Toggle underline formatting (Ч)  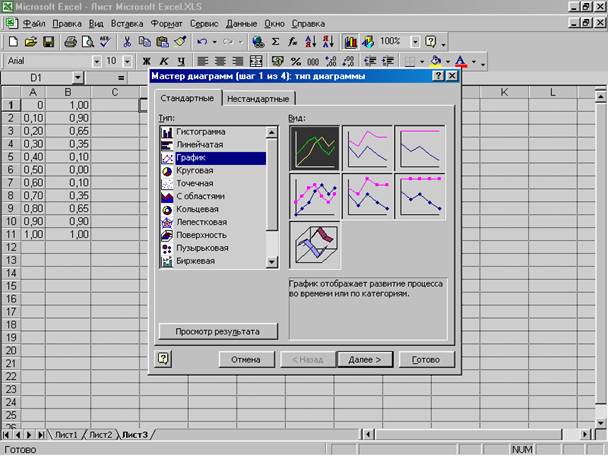180,62
